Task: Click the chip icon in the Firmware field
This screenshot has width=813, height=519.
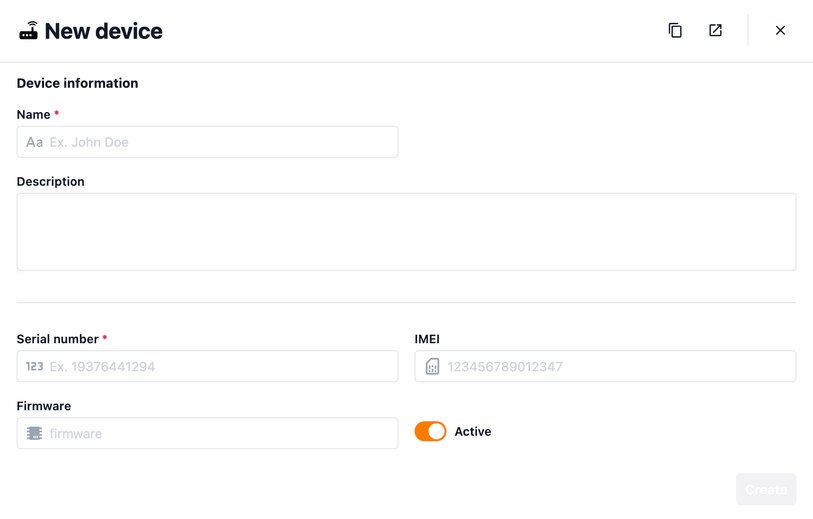Action: [x=34, y=434]
